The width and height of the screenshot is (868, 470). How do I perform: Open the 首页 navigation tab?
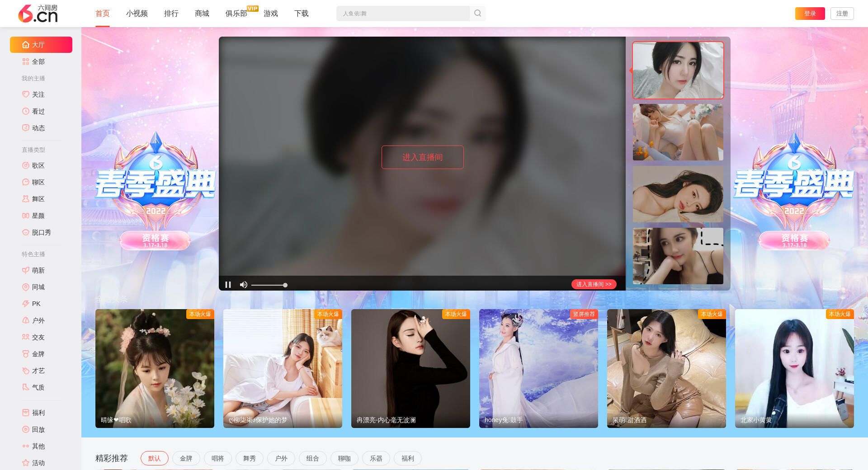coord(103,14)
